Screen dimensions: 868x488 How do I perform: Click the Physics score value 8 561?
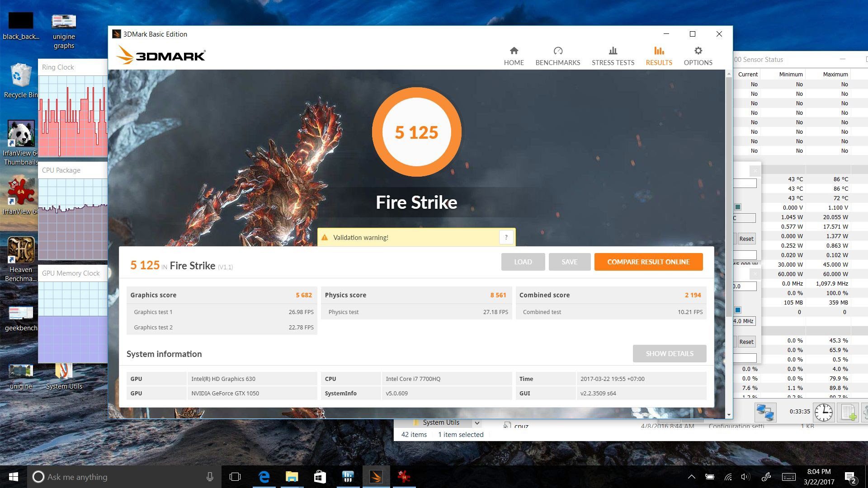498,295
